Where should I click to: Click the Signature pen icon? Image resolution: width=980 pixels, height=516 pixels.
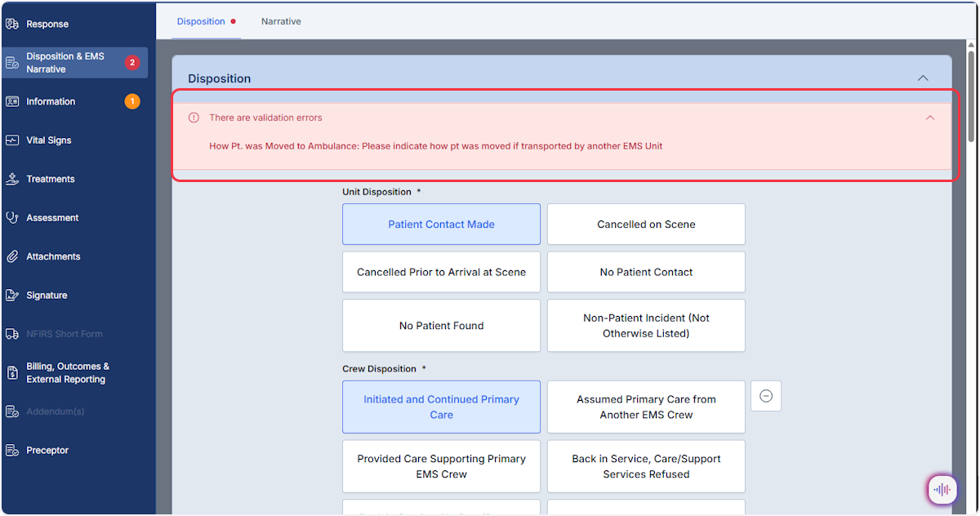tap(12, 296)
